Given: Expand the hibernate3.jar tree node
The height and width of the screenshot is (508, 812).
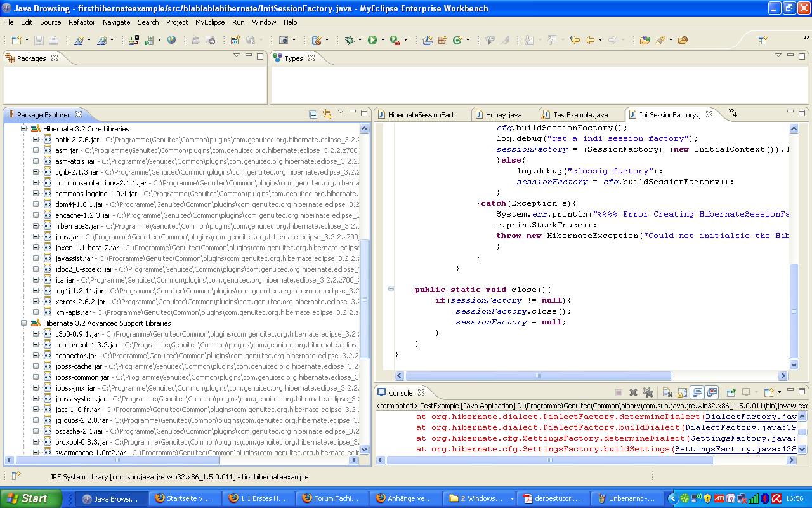Looking at the screenshot, I should (x=36, y=225).
